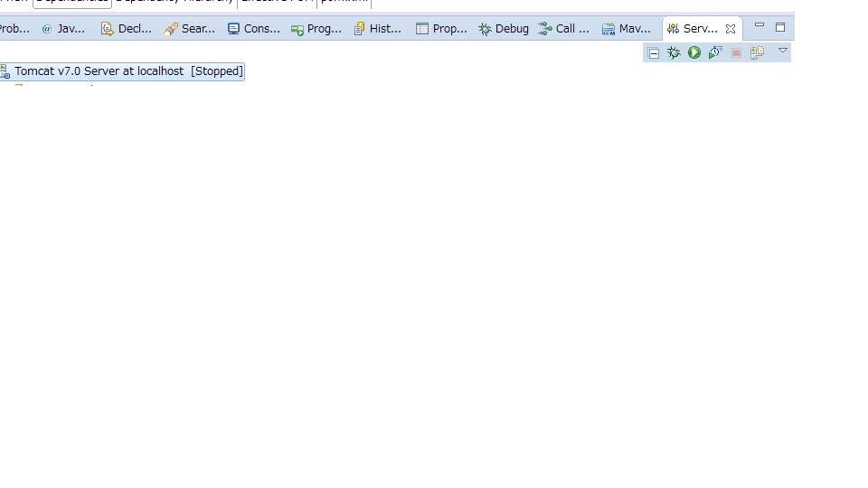Publish to the server
The width and height of the screenshot is (868, 488).
pos(757,52)
